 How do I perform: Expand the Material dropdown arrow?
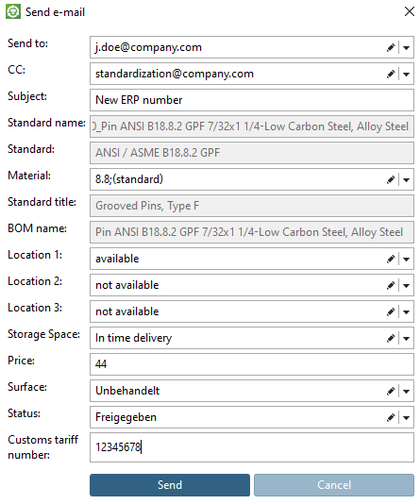pyautogui.click(x=406, y=179)
